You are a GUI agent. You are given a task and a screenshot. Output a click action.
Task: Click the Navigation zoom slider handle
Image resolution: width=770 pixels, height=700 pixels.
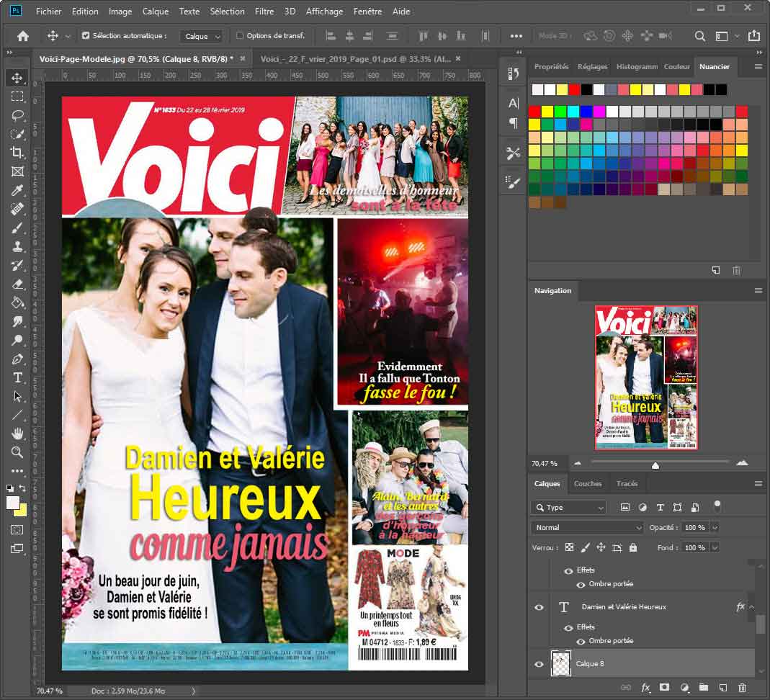(655, 465)
